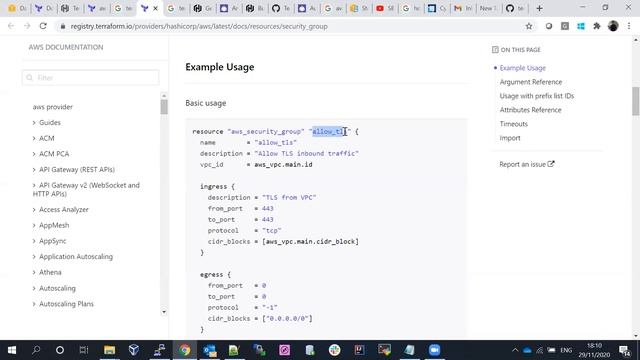
Task: Jump to 'Usage with prefix list IDs'
Action: pos(537,96)
